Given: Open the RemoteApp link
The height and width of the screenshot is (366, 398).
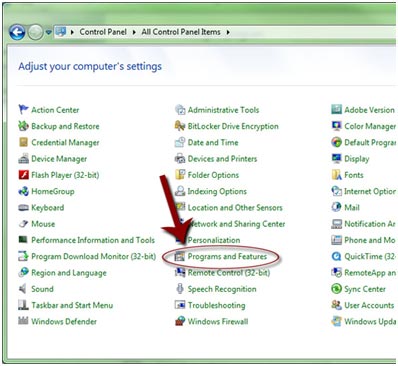Looking at the screenshot, I should (x=370, y=273).
